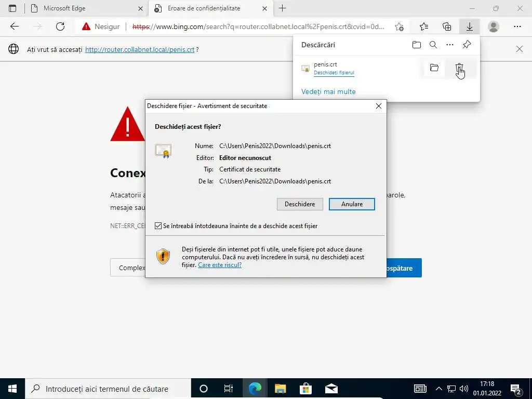Dismiss the suggestion bar with X
This screenshot has width=532, height=399.
(520, 49)
